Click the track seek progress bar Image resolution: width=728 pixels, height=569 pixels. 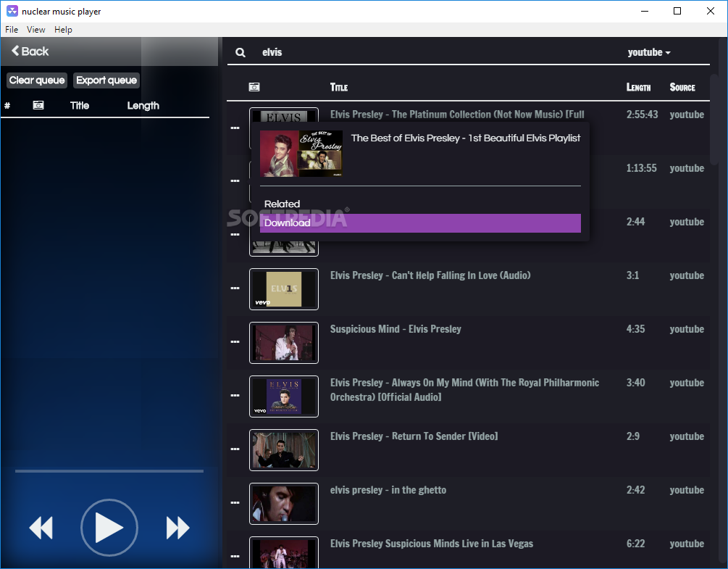click(109, 471)
